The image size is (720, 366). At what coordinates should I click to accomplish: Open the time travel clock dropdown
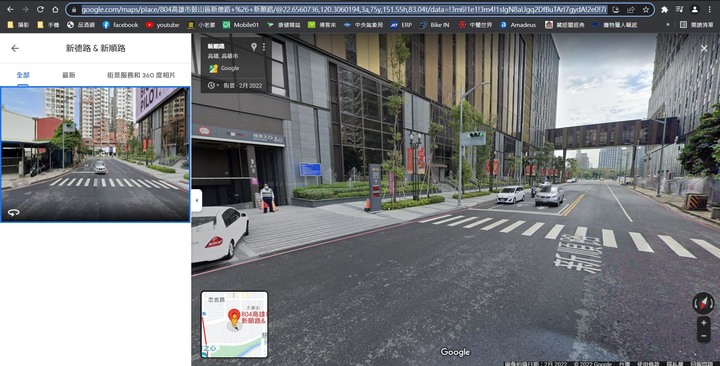[x=213, y=85]
